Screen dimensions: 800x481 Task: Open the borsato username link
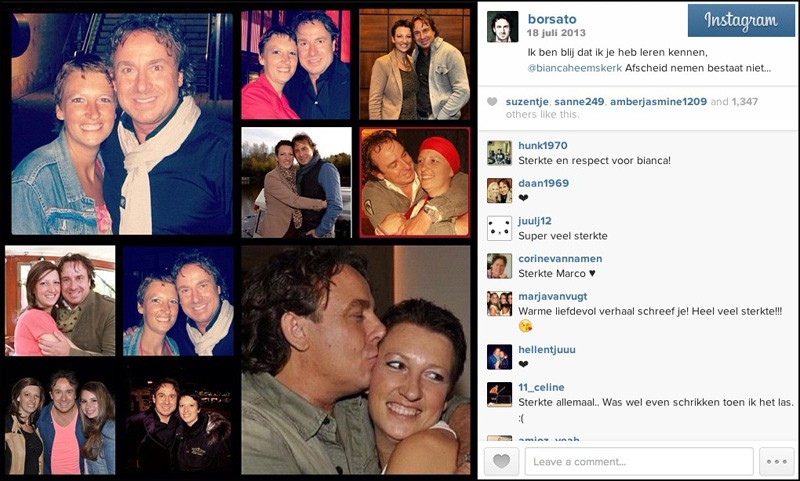(x=552, y=19)
